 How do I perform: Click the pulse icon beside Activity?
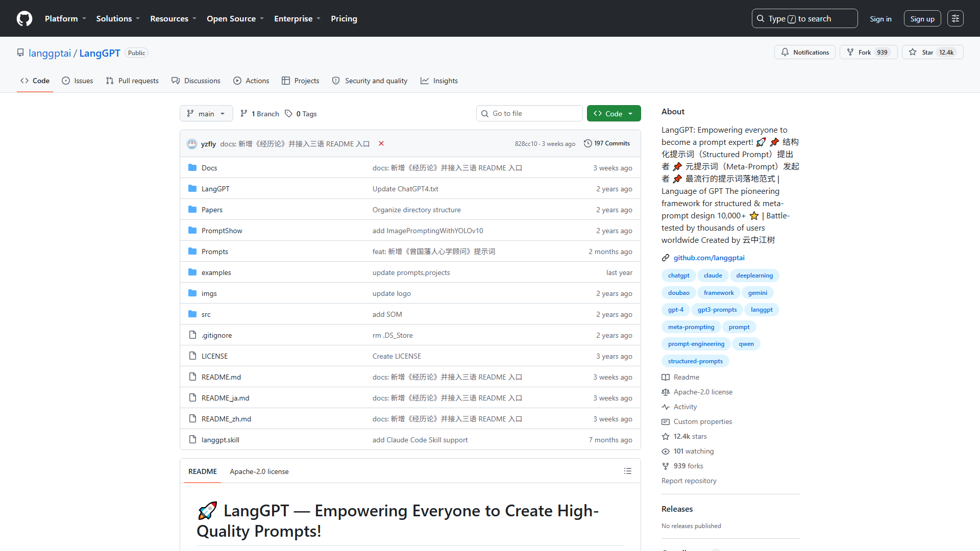(666, 407)
